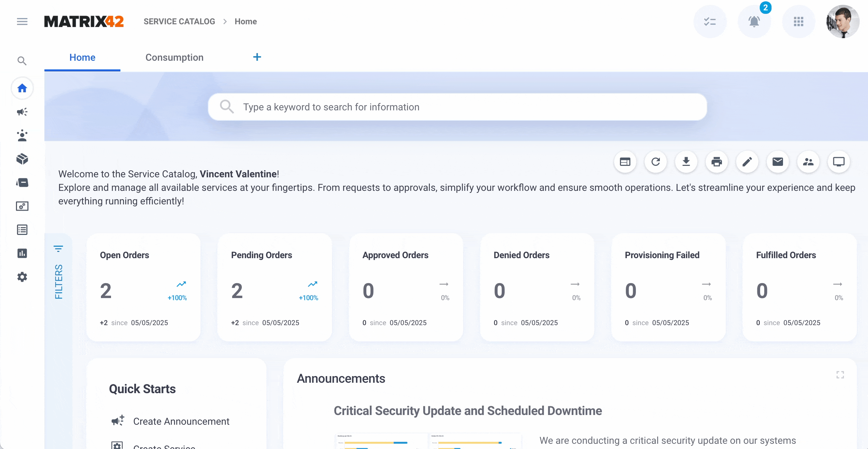Open the list view sidebar icon

22,230
